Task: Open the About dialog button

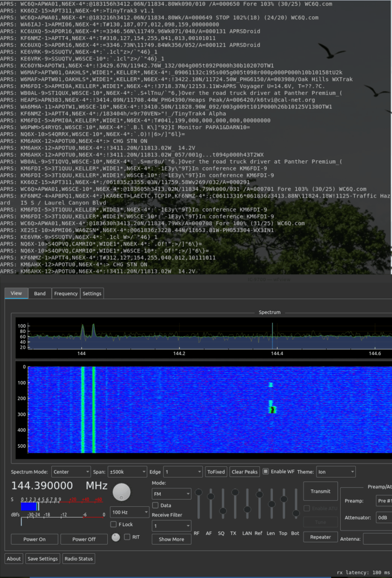Action: tap(14, 558)
